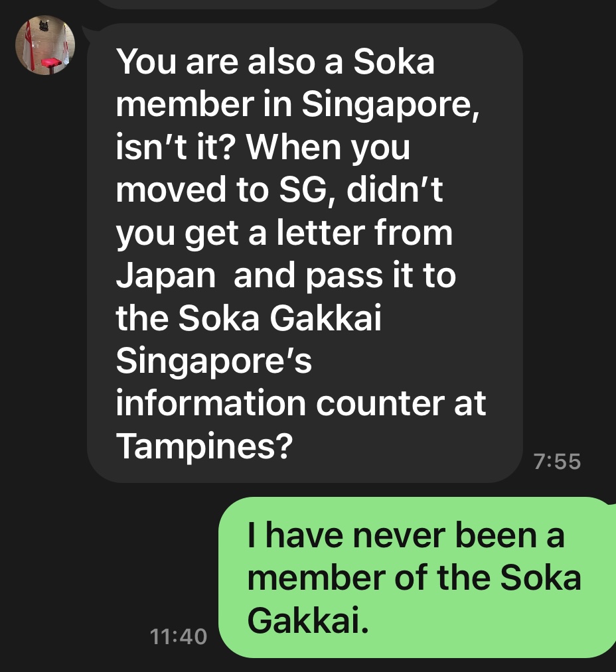Click the 11:40 timestamp
616x672 pixels.
point(179,638)
